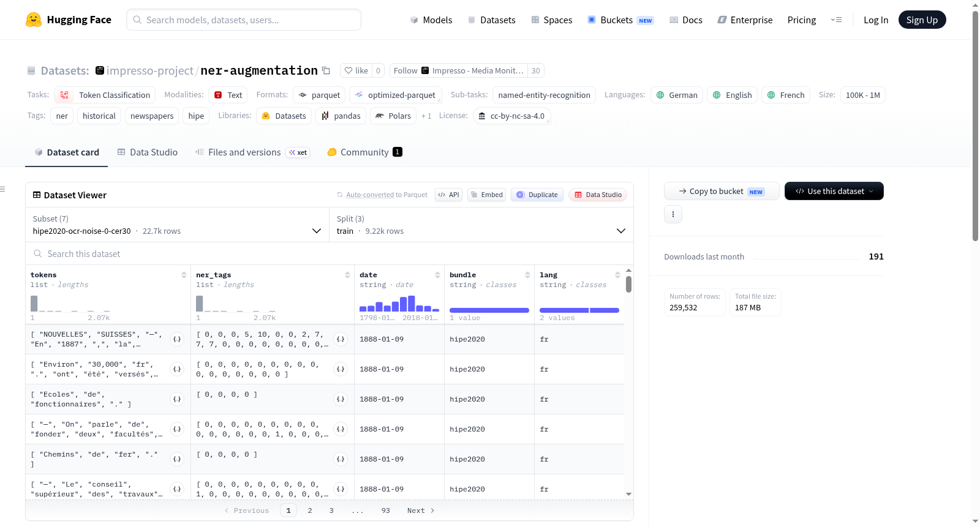
Task: Click the lang classes distribution bar
Action: click(579, 310)
